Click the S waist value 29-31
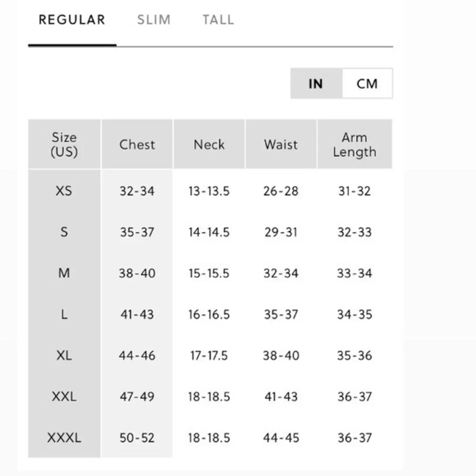Viewport: 476px width, 476px height. click(281, 232)
